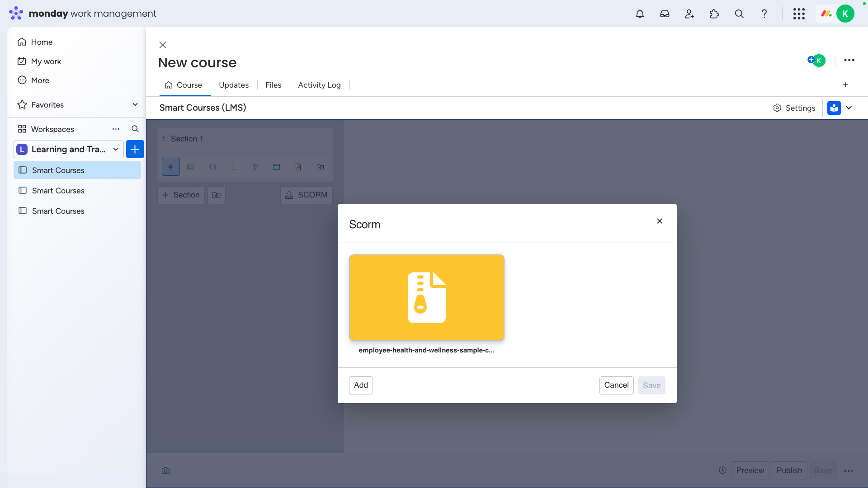Click the plus add-content button in Section 1
The height and width of the screenshot is (488, 868).
pyautogui.click(x=170, y=167)
